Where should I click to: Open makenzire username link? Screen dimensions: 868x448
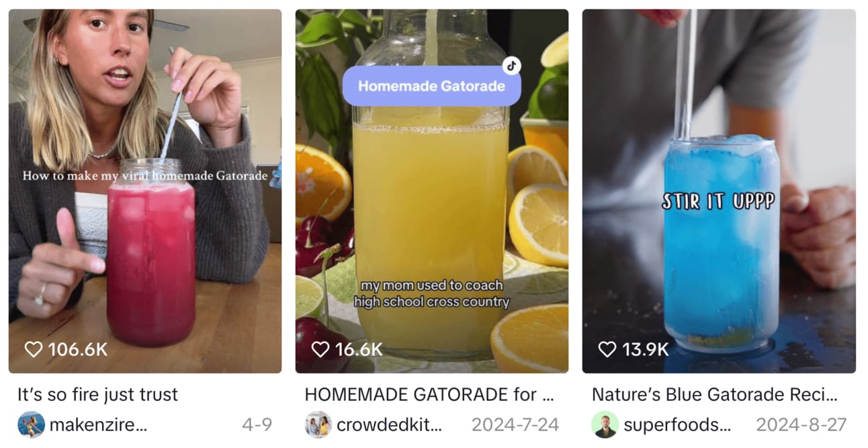pyautogui.click(x=98, y=425)
